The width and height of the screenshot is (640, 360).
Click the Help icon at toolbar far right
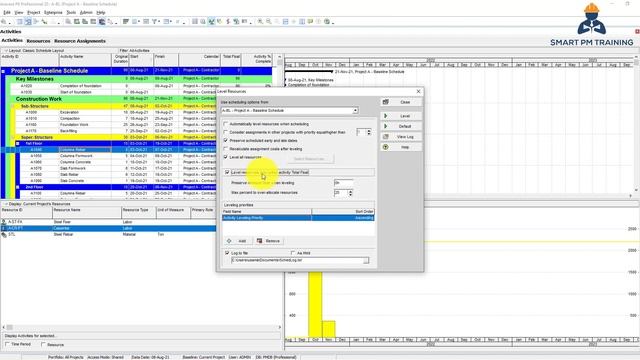tap(327, 22)
